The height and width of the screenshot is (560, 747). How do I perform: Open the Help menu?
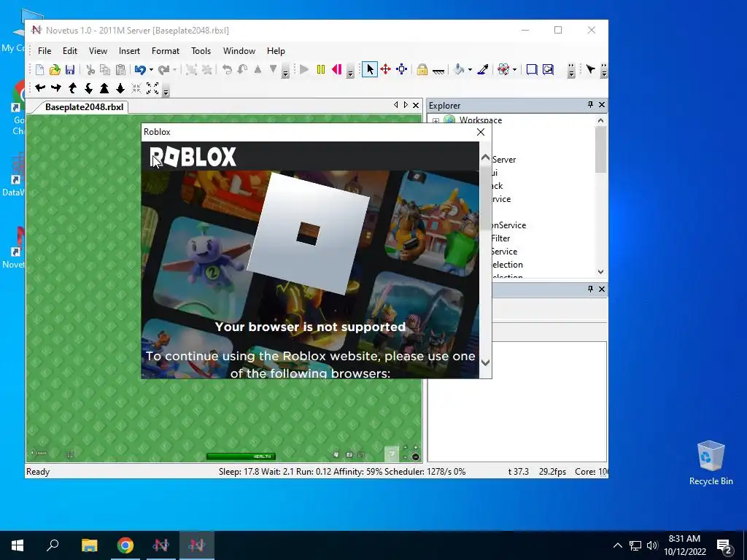pos(275,51)
